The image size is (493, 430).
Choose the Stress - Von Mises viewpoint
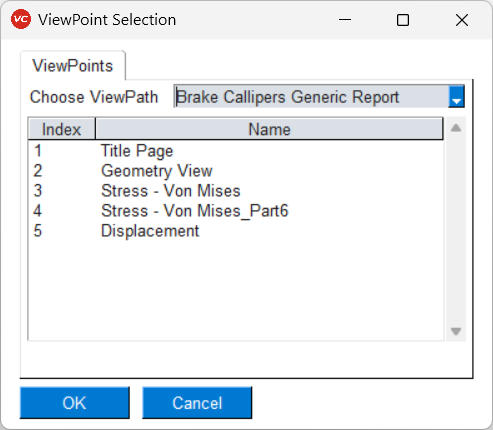tap(236, 191)
